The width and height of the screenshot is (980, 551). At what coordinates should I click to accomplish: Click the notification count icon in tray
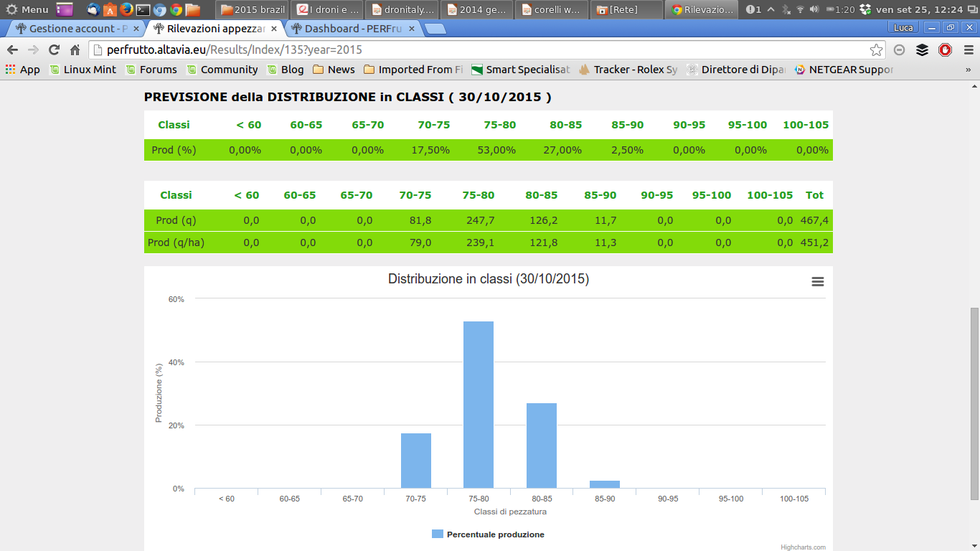[x=753, y=9]
